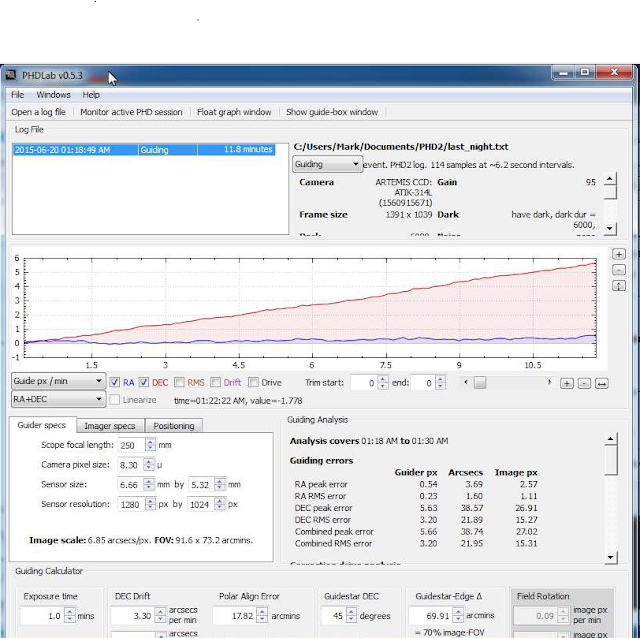Increase Scope focal length with stepper
The width and height of the screenshot is (640, 638).
click(150, 441)
